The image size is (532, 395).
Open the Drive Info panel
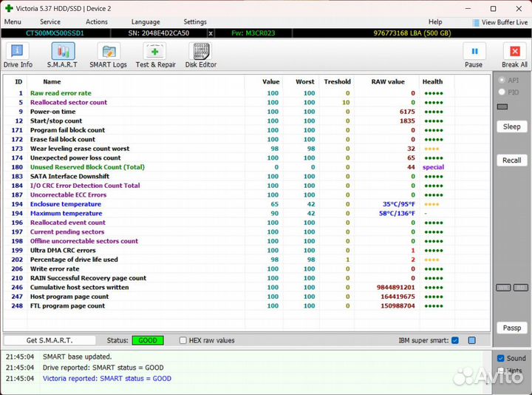(x=16, y=54)
